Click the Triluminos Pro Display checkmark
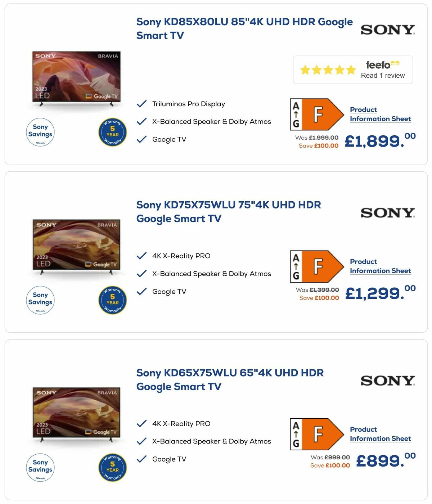Viewport: 432px width, 504px height. tap(141, 104)
